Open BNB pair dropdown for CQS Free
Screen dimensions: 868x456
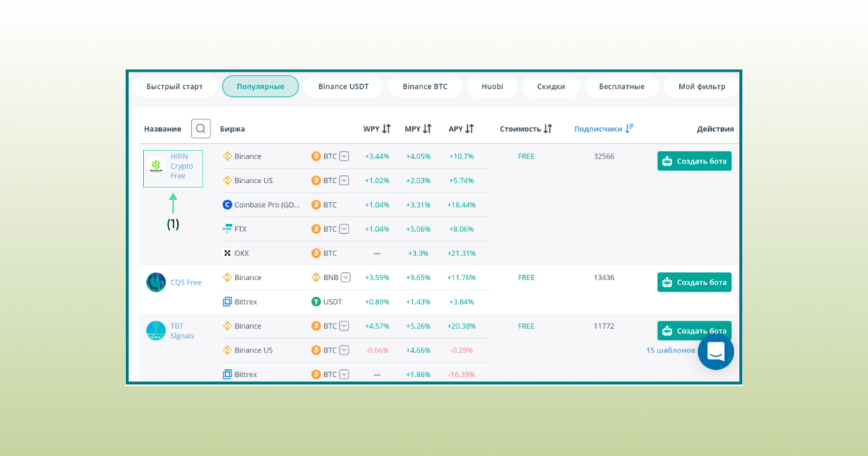(x=346, y=277)
